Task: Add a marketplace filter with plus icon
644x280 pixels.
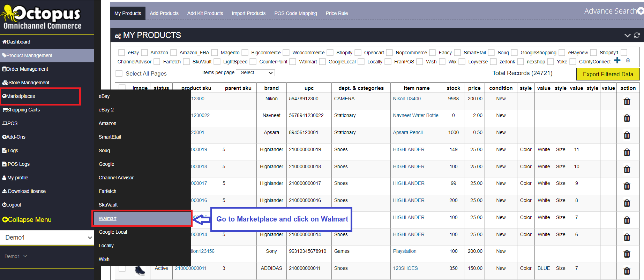Action: tap(617, 60)
